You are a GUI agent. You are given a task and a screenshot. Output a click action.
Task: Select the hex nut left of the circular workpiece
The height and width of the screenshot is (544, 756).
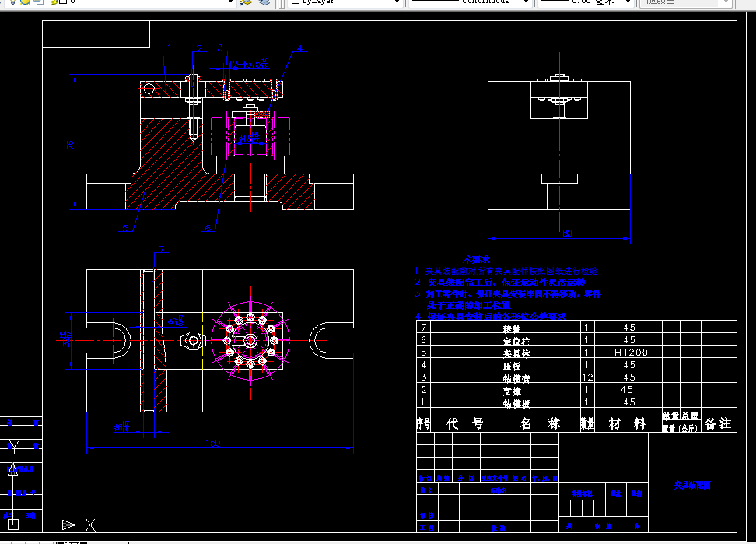coord(194,340)
